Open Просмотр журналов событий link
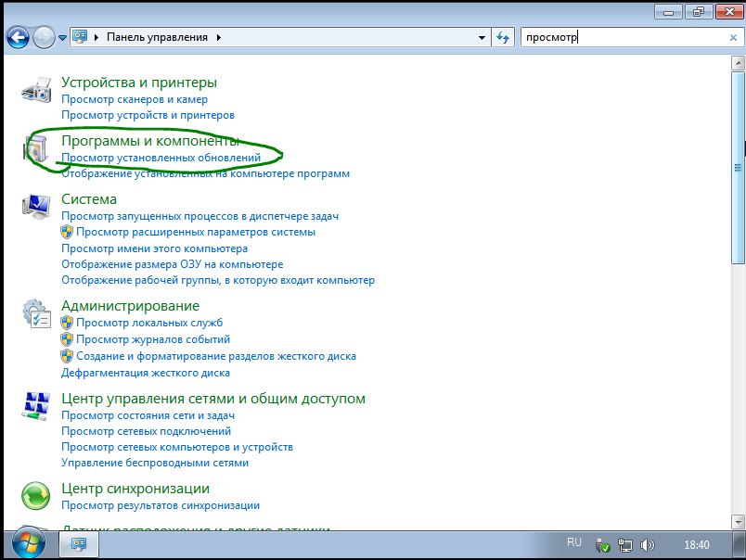The width and height of the screenshot is (746, 560). pos(153,339)
